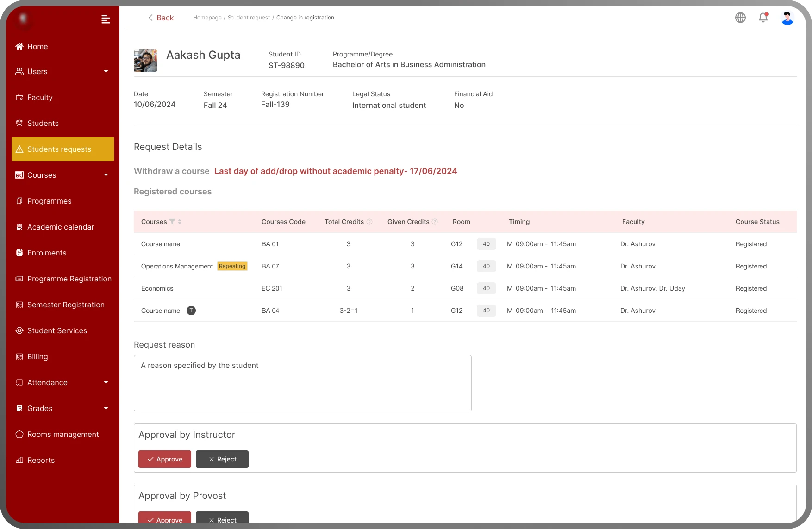Click the Billing icon in the sidebar
Viewport: 812px width, 529px height.
point(19,356)
